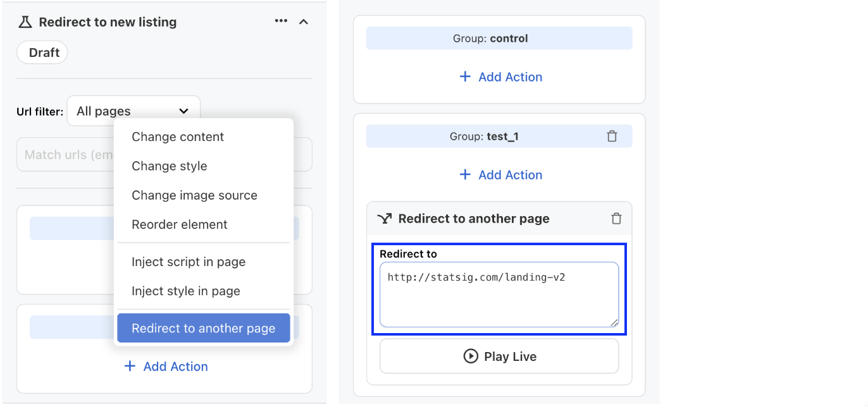This screenshot has height=407, width=868.
Task: Select the Draft status badge
Action: (42, 52)
